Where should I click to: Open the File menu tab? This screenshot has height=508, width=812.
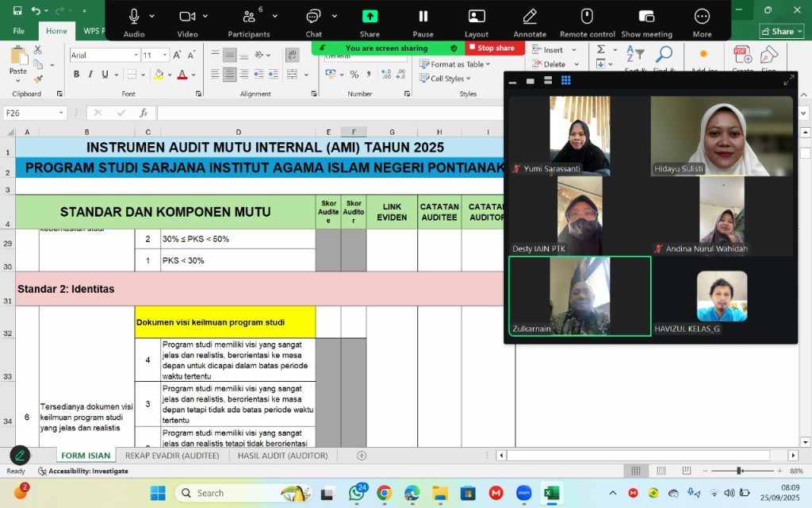pyautogui.click(x=19, y=31)
